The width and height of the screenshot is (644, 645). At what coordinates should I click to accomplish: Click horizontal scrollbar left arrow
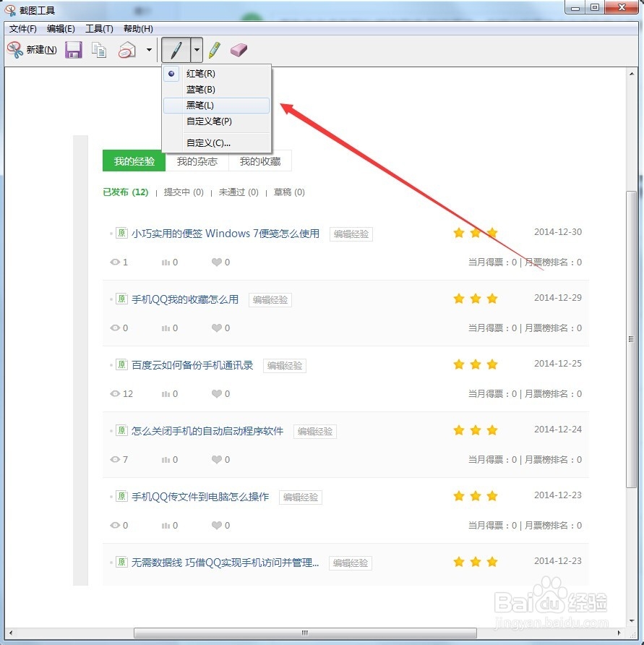11,633
